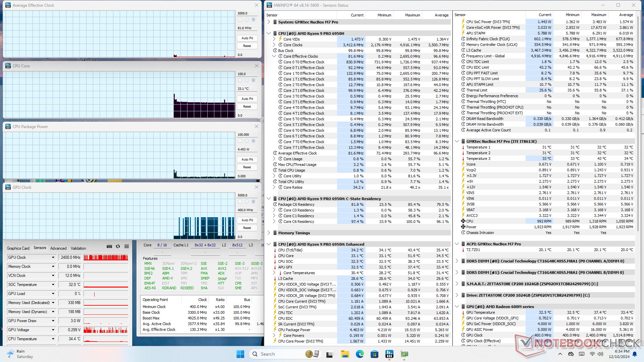Click the graph icon in the Average Effective Clock title bar

click(x=8, y=5)
